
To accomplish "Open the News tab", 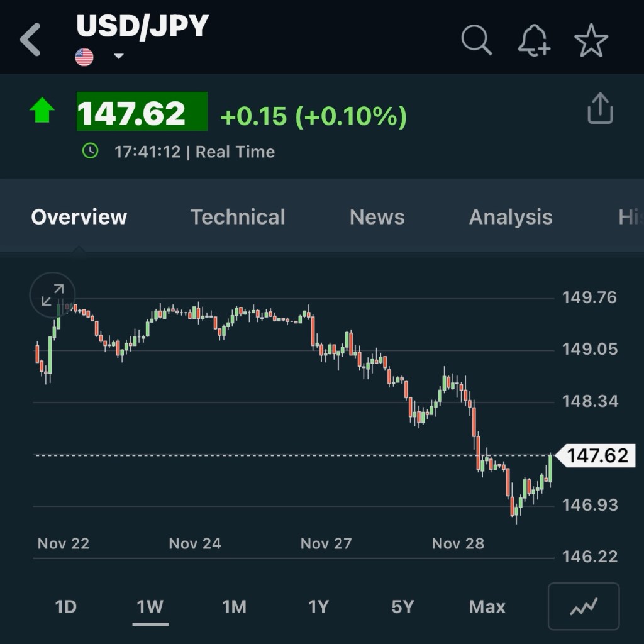I will pos(377,217).
